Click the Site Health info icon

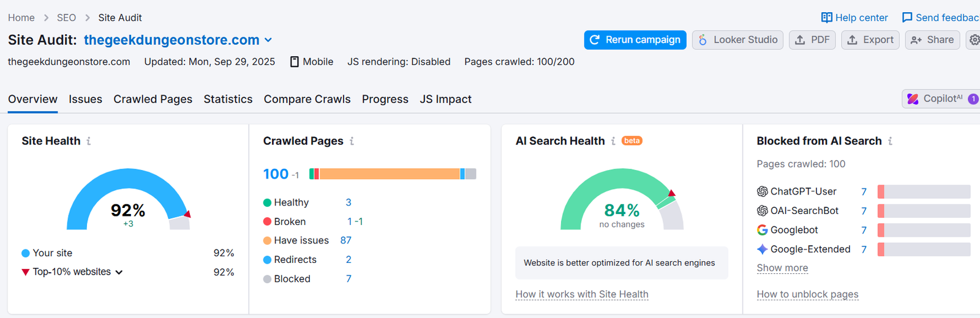(89, 141)
